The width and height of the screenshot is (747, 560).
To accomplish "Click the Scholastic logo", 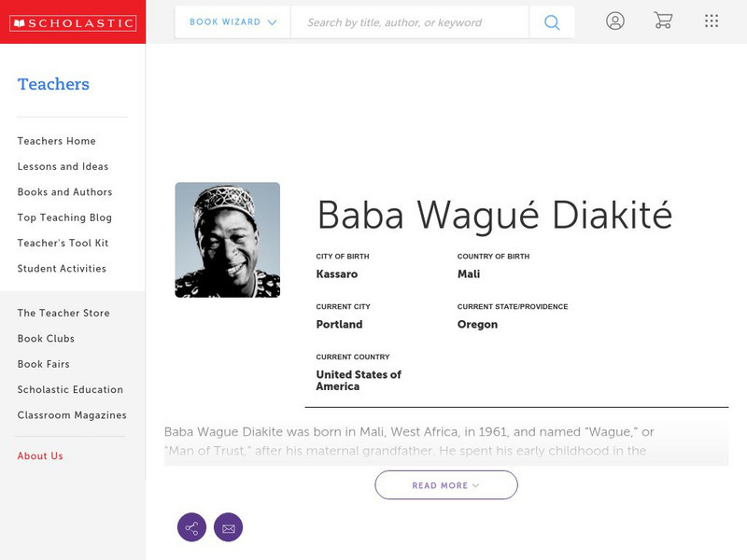I will [73, 22].
